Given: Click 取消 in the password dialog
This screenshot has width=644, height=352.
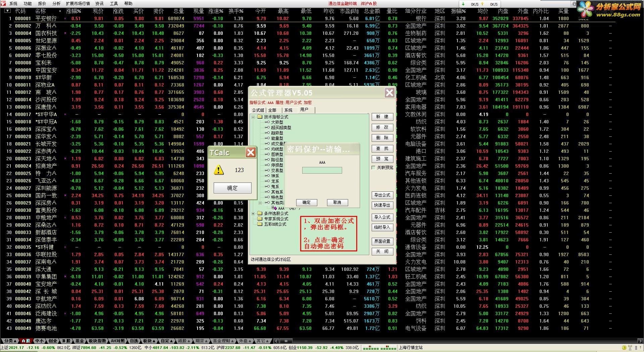Looking at the screenshot, I should tap(337, 202).
